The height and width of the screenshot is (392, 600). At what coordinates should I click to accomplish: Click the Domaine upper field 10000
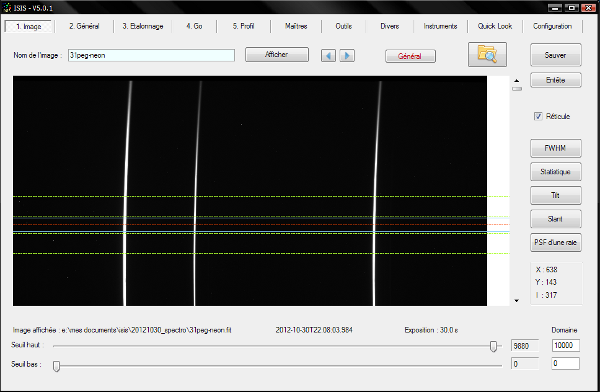pyautogui.click(x=566, y=345)
